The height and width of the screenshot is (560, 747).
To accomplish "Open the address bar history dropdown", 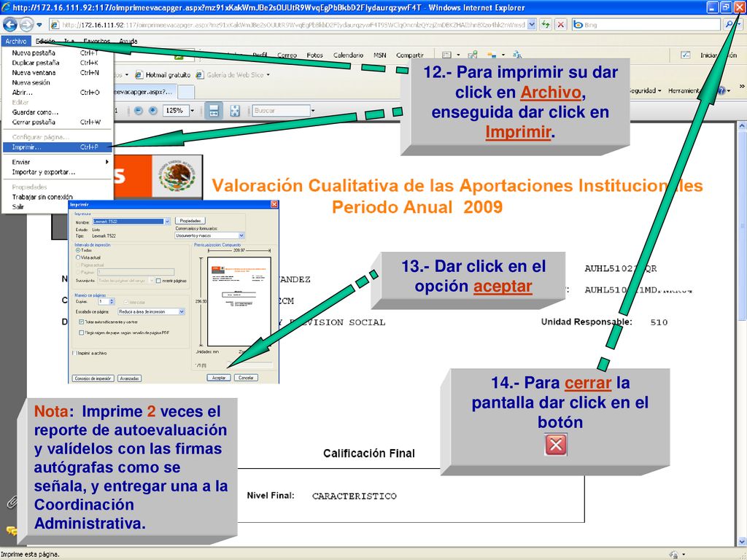I will pos(532,24).
